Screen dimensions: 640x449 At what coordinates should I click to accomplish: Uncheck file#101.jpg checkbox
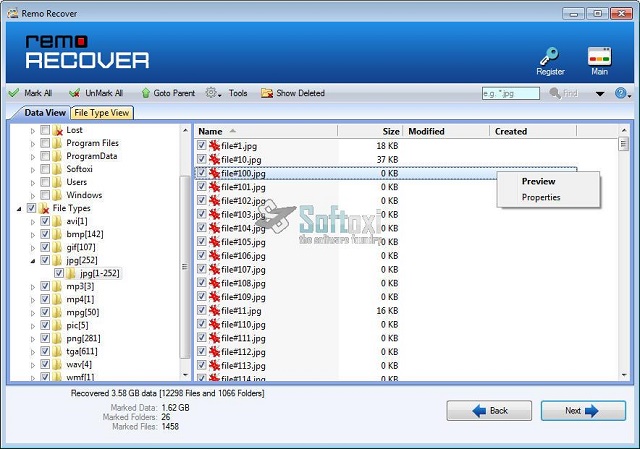201,187
